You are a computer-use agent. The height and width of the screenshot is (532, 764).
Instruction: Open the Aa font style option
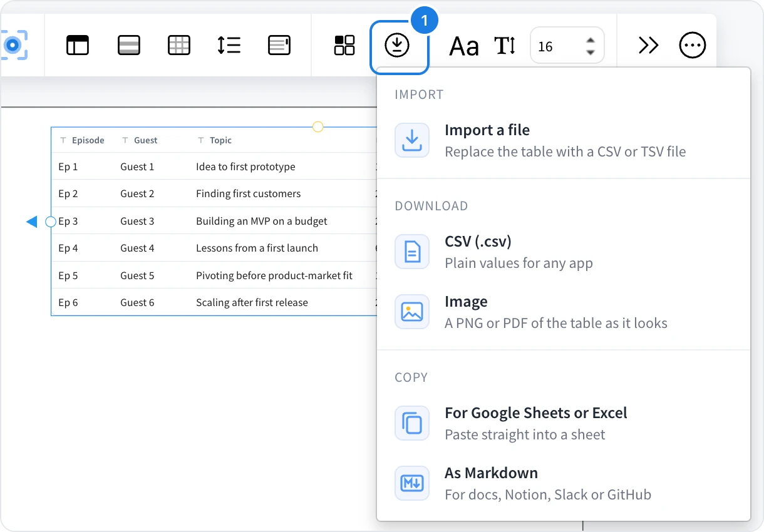[x=464, y=46]
